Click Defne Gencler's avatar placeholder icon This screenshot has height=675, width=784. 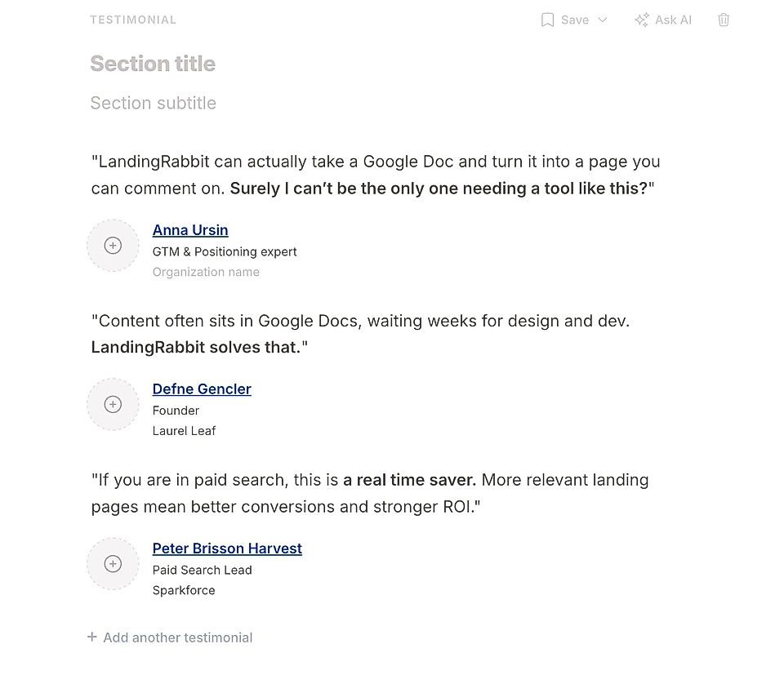pos(113,404)
